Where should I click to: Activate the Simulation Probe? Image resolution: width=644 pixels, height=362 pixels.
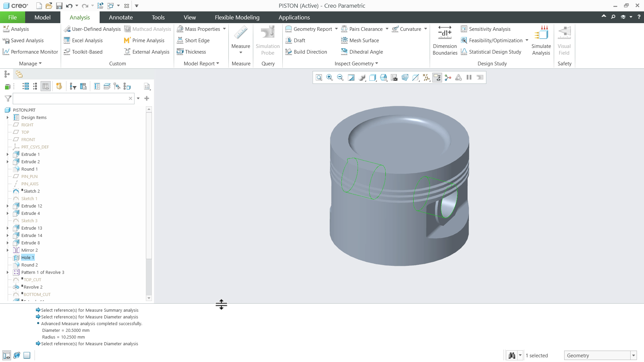click(x=267, y=40)
